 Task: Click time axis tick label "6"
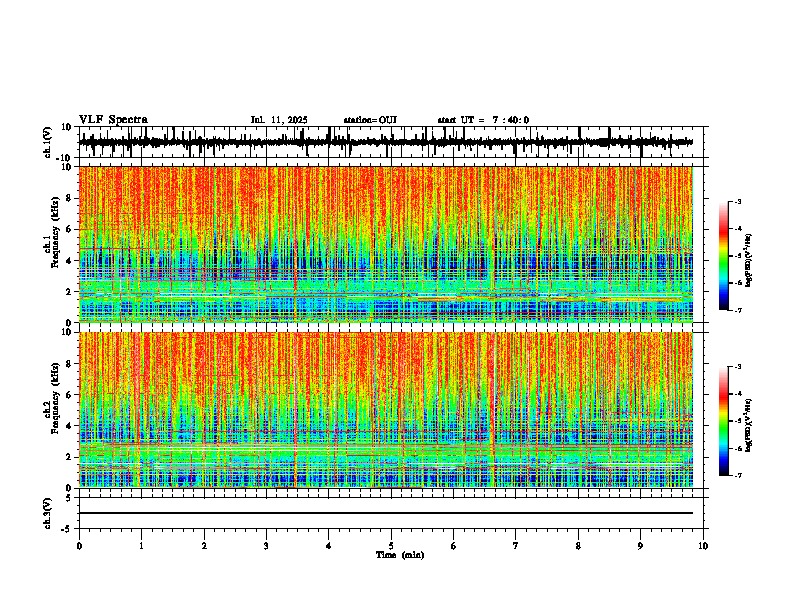[454, 546]
